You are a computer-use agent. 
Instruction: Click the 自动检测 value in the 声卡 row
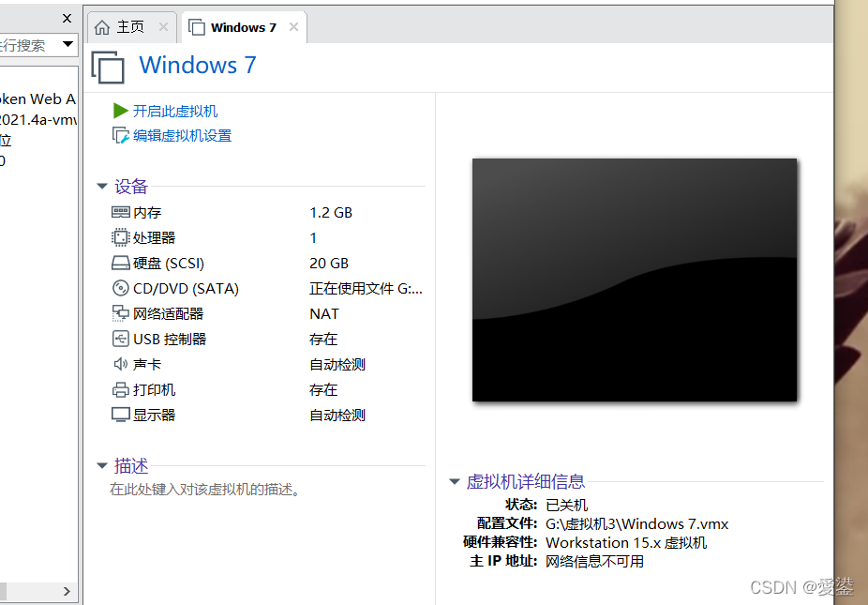[337, 364]
